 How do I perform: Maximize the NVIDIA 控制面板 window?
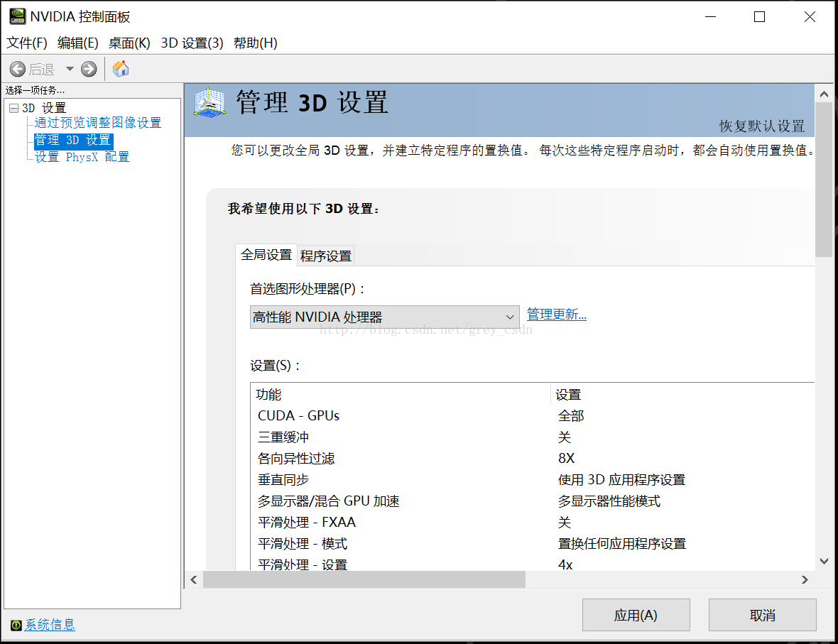[x=759, y=16]
